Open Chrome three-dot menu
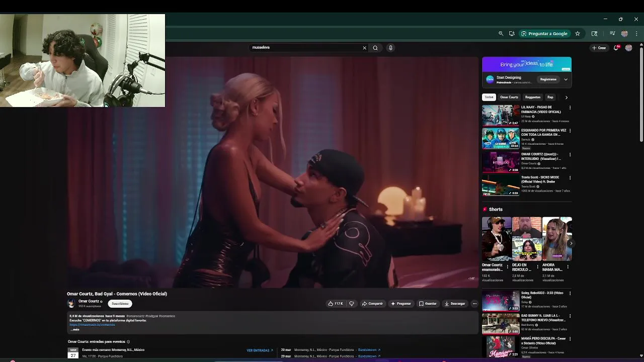This screenshot has width=644, height=362. 636,34
